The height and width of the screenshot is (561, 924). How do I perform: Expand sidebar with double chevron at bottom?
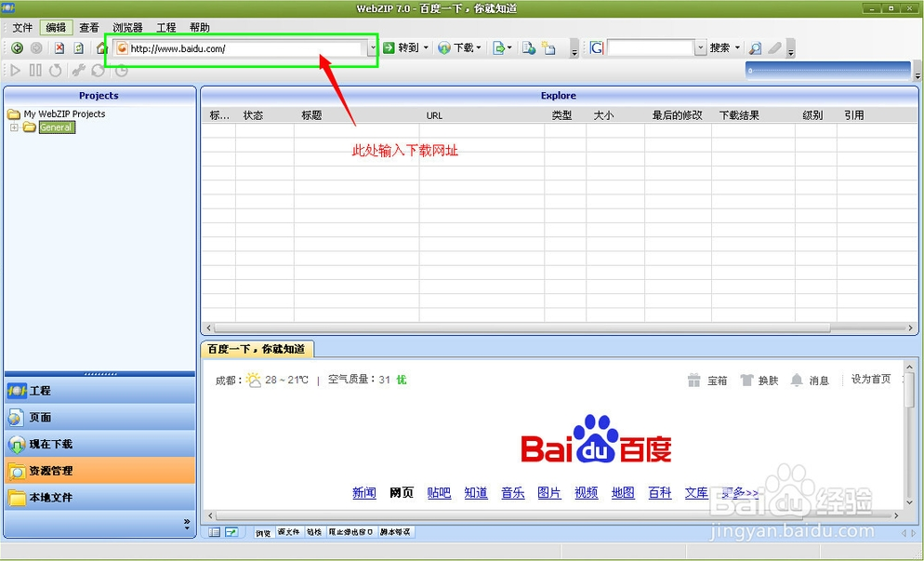tap(187, 523)
